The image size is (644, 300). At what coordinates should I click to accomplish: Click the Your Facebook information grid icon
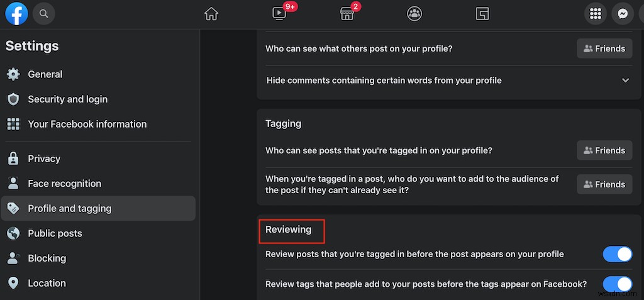pos(14,124)
